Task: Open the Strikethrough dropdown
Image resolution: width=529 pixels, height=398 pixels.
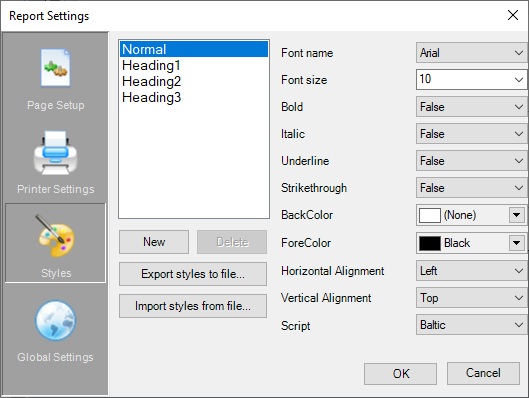Action: [471, 188]
